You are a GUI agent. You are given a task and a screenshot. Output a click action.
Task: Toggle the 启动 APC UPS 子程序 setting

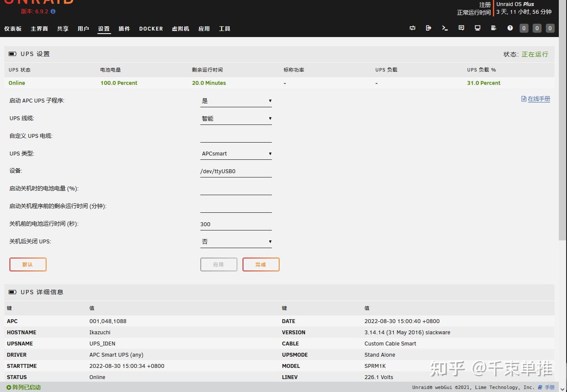point(236,100)
